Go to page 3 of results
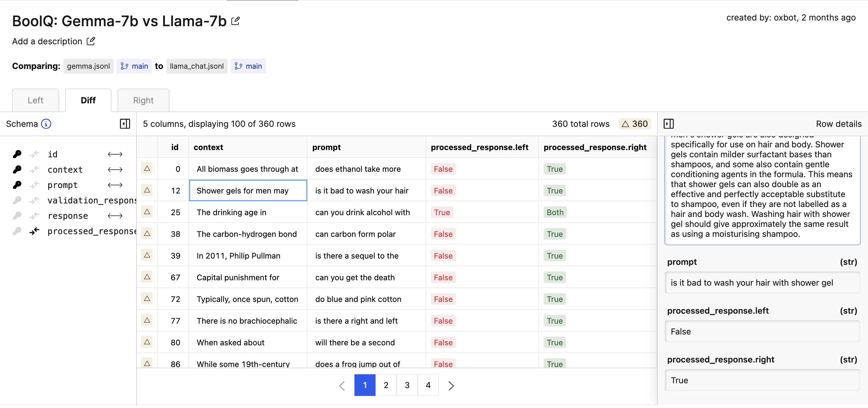Screen dimensions: 868x408 [x=407, y=385]
